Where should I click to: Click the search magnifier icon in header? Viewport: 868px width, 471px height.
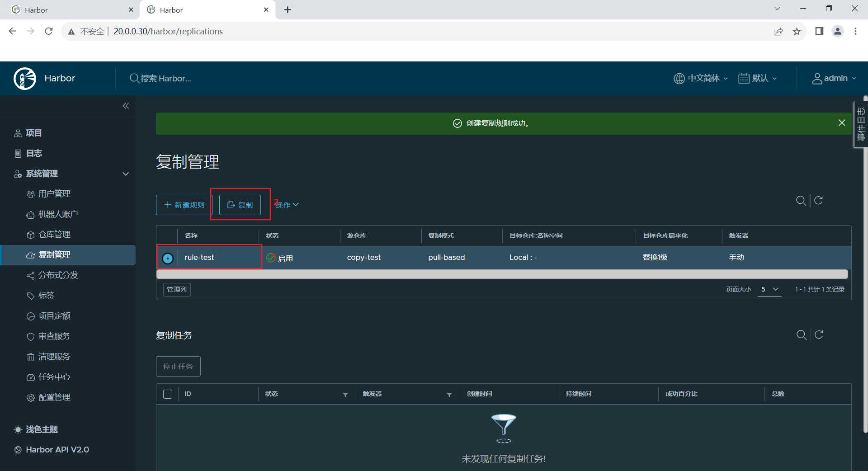tap(134, 78)
